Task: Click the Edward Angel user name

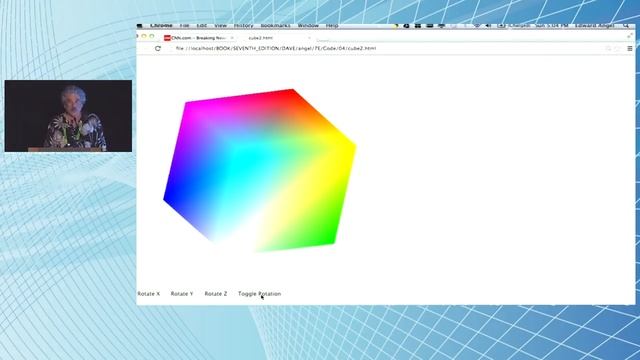Action: tap(594, 25)
